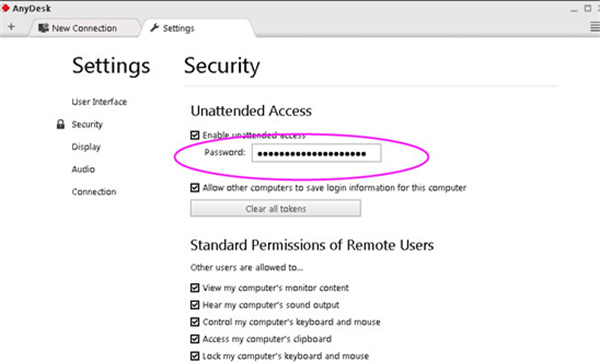Image resolution: width=600 pixels, height=363 pixels.
Task: Toggle Hear my computer's sound output
Action: (x=195, y=305)
